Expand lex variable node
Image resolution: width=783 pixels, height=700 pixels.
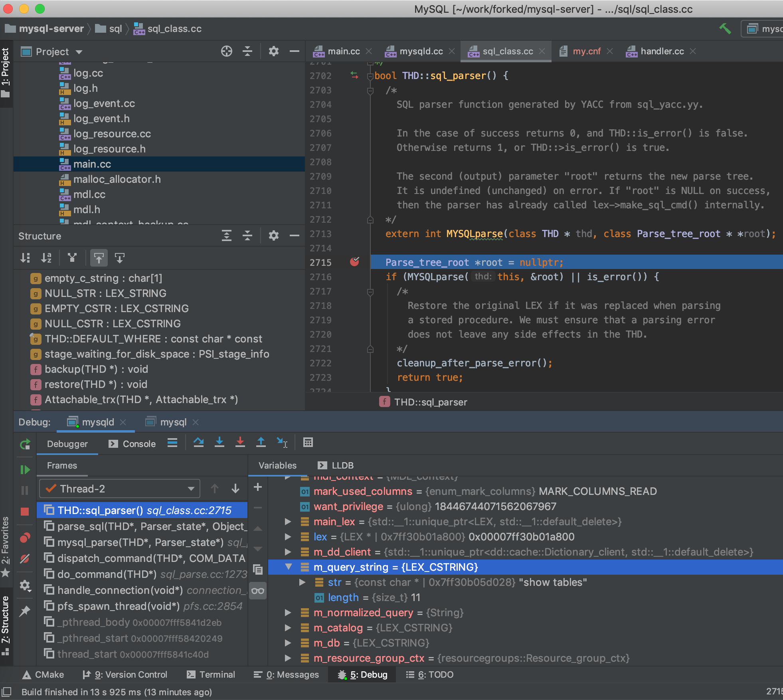point(288,536)
